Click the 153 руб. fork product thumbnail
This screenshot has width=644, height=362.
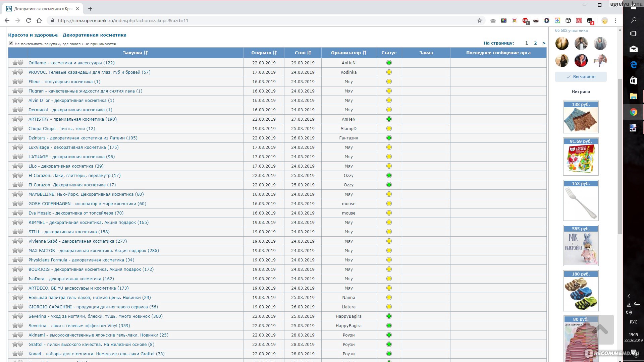click(x=581, y=200)
